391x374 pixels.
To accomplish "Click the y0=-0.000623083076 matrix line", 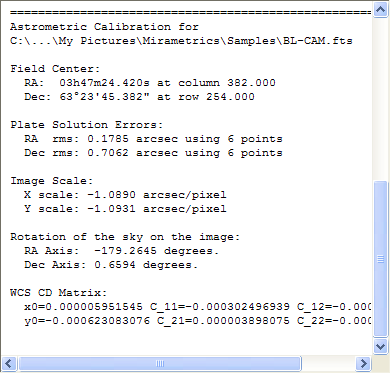I will tap(197, 321).
